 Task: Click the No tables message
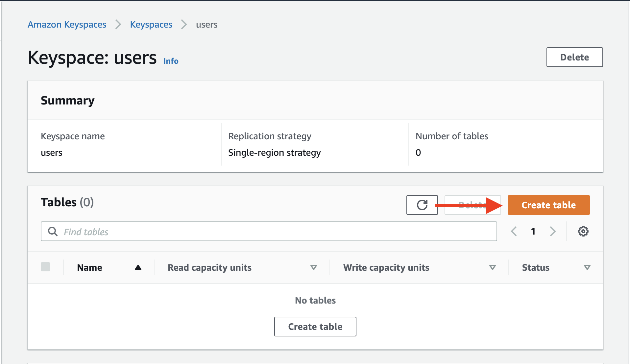(x=315, y=300)
